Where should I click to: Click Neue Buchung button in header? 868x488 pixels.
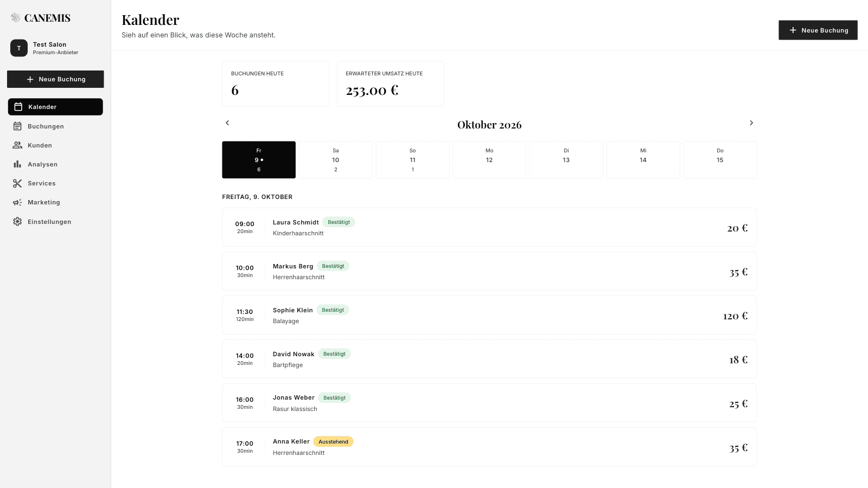tap(818, 30)
